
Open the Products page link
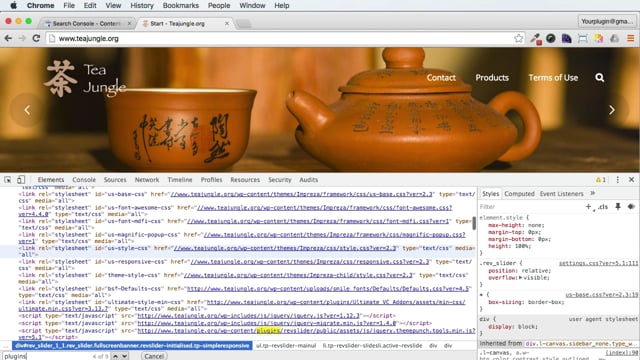pos(492,78)
